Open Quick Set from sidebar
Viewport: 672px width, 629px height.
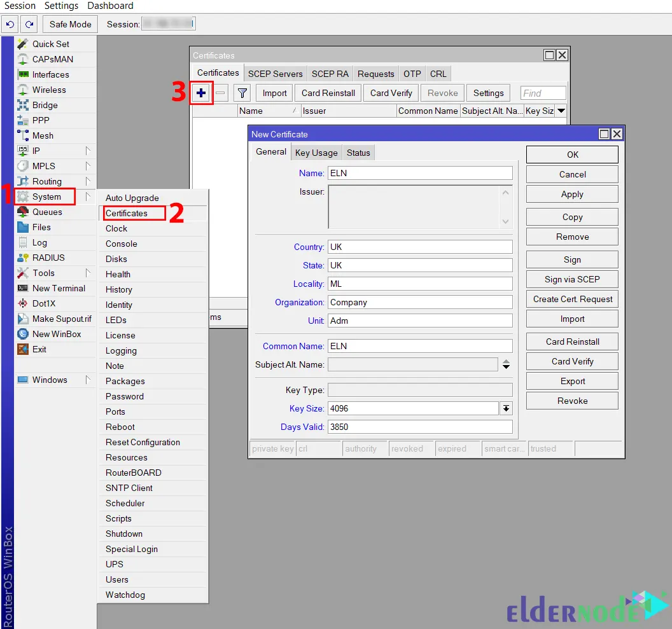pos(51,44)
